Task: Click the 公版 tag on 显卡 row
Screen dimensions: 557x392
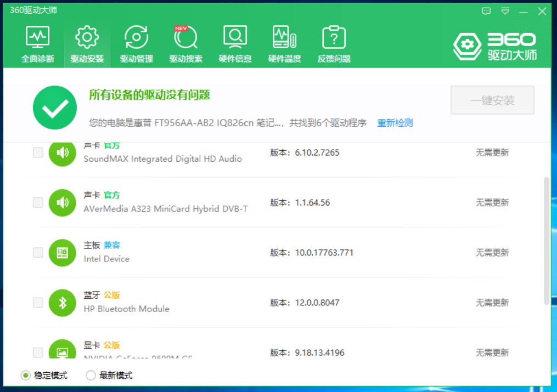Action: point(112,345)
